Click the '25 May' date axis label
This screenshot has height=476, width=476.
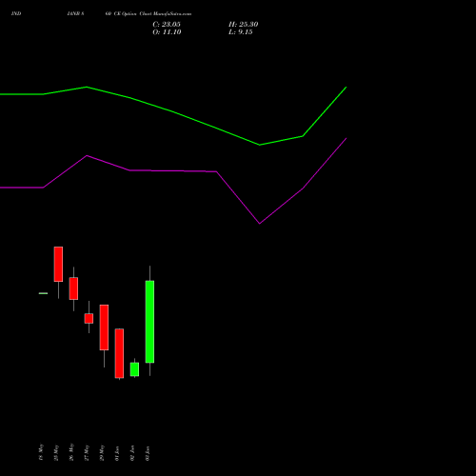point(56,452)
